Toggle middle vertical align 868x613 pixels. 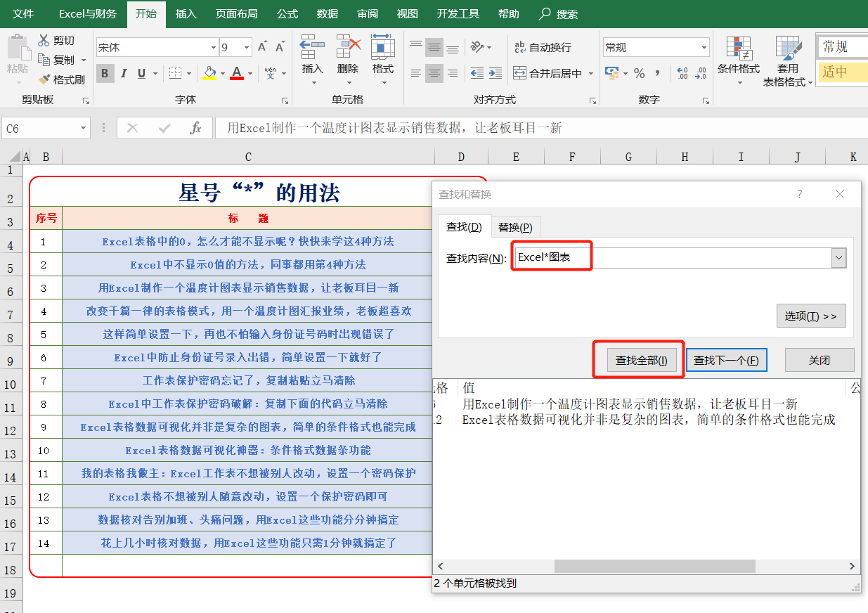[x=434, y=47]
